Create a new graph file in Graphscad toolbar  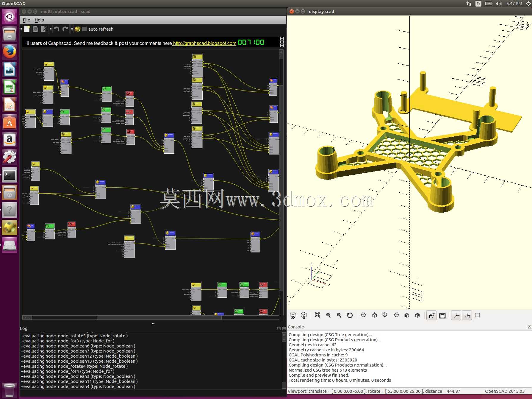tap(27, 29)
